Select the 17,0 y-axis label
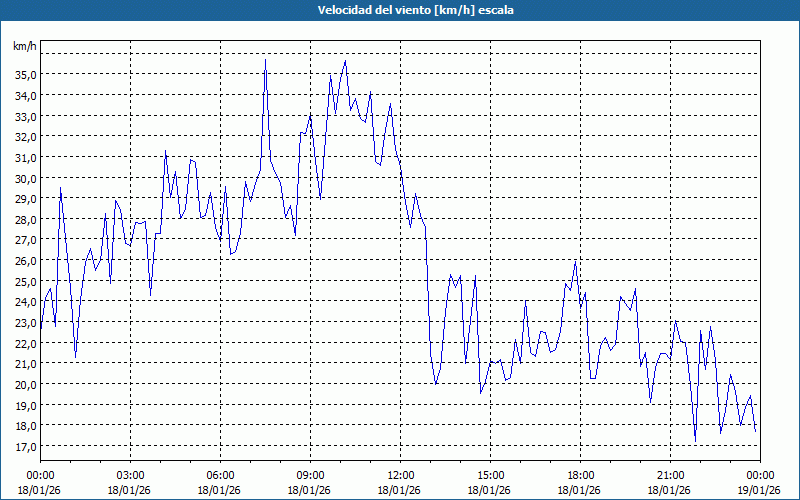 (25, 446)
